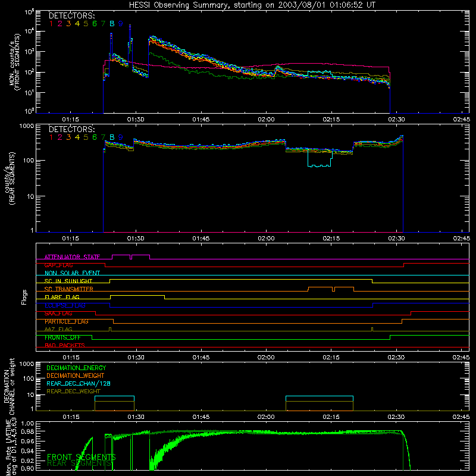Click the REAR_DEC_WEIGHT legend entry

click(73, 392)
